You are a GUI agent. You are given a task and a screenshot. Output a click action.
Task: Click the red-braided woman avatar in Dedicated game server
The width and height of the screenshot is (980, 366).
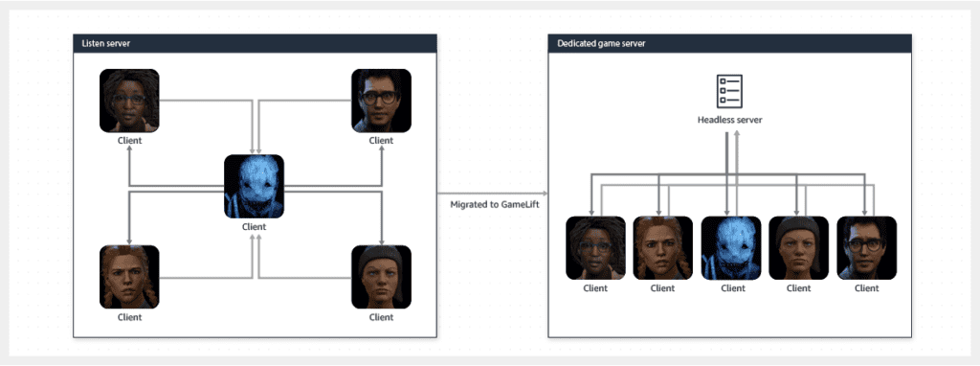663,248
